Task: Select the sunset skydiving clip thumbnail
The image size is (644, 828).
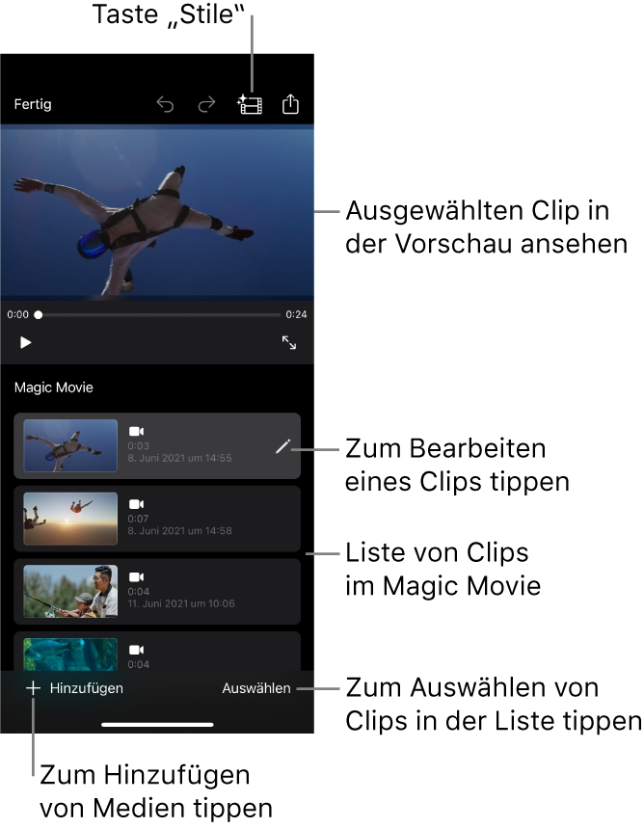Action: (70, 519)
